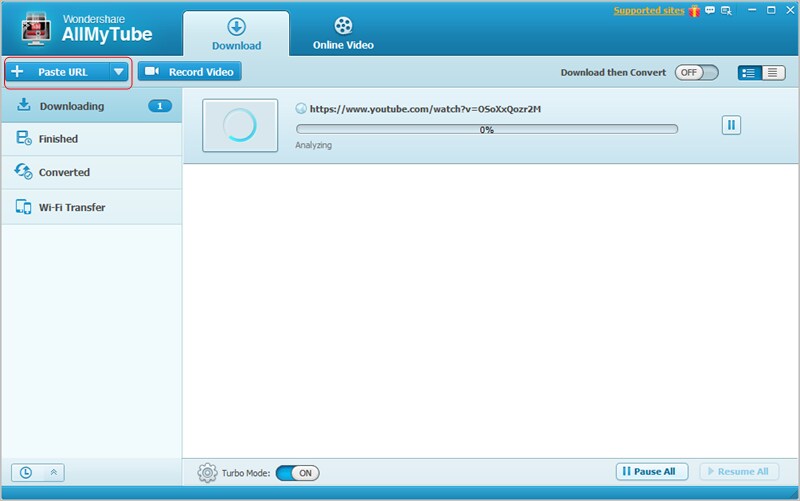Maximize the AllMyTube window
Image resolution: width=800 pixels, height=501 pixels.
pos(771,10)
